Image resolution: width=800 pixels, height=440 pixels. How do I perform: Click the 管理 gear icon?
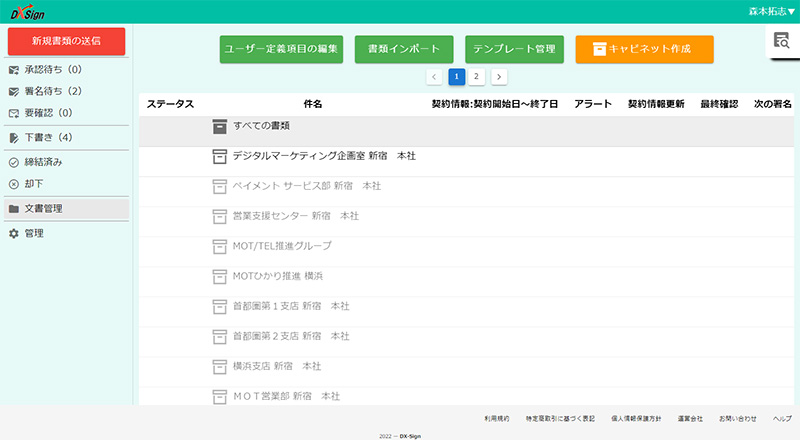[x=14, y=233]
